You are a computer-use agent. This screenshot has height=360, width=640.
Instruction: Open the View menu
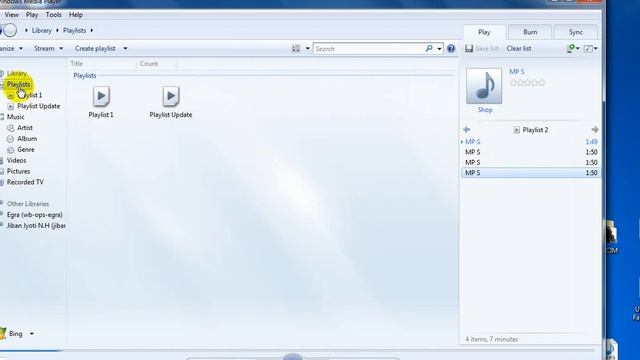(x=11, y=15)
